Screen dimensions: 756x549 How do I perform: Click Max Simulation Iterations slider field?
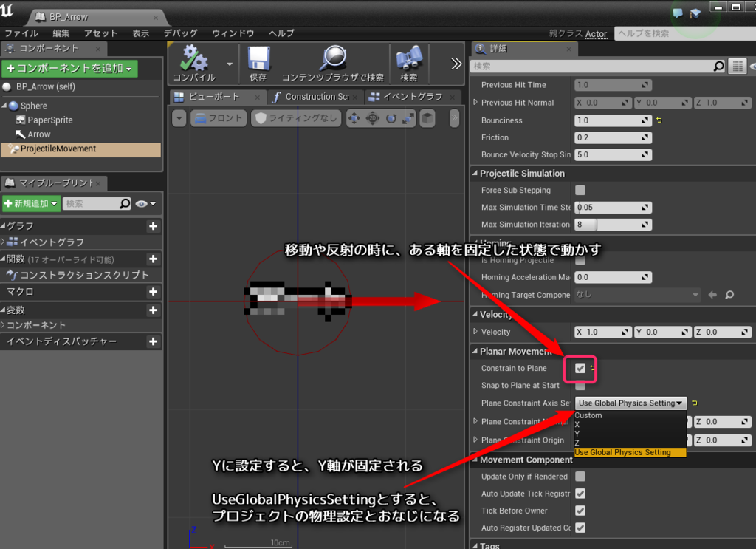[613, 225]
